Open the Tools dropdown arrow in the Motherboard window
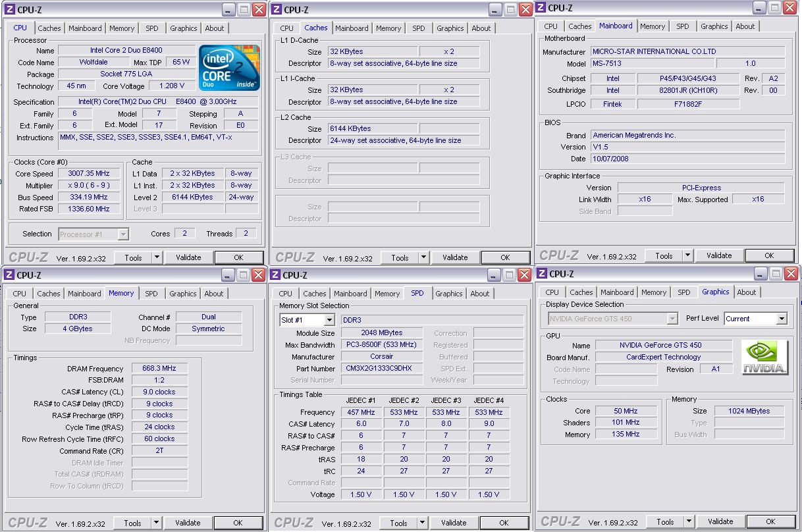The height and width of the screenshot is (532, 802). click(x=687, y=255)
